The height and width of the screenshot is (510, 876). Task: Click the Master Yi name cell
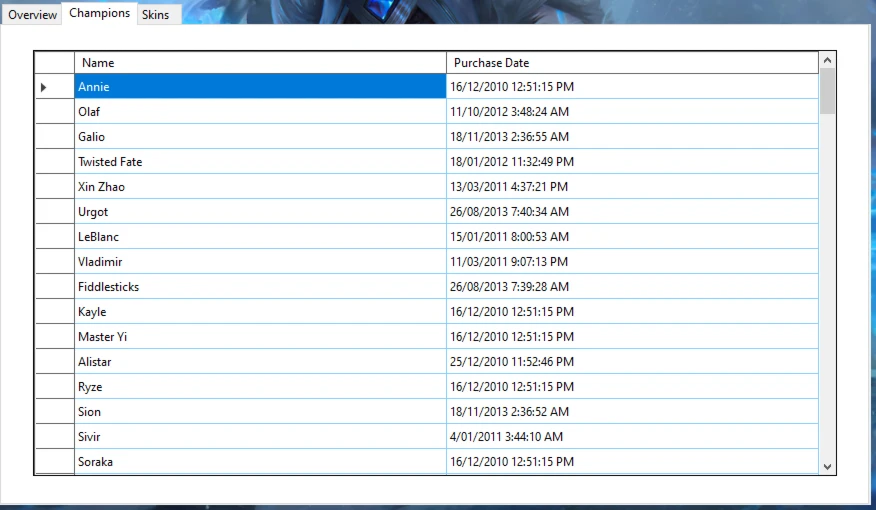pyautogui.click(x=260, y=337)
